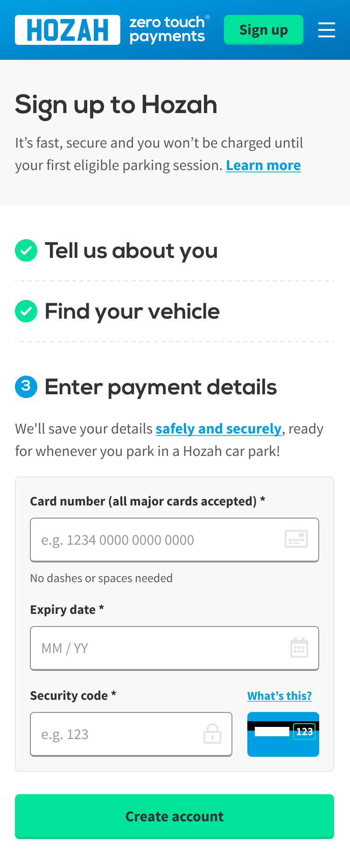Open the hamburger menu
Viewport: 350px width, 868px height.
pyautogui.click(x=326, y=30)
